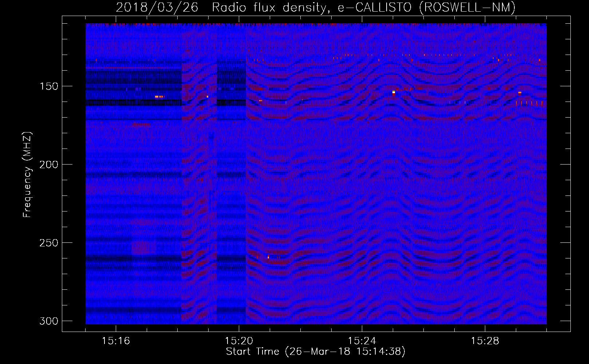Screen dimensions: 589x364
Task: Click the 300 frequency tick label
Action: coord(49,321)
